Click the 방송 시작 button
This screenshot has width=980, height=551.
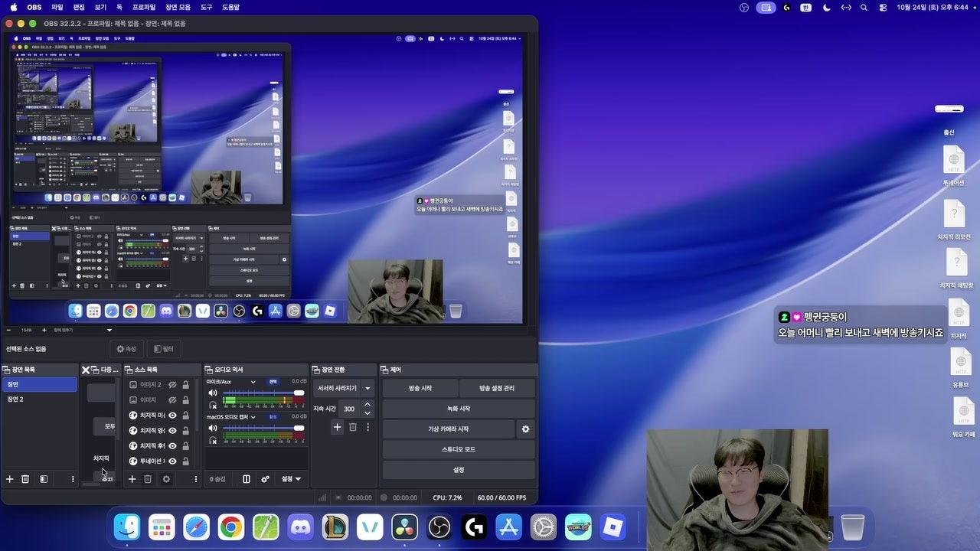tap(420, 388)
